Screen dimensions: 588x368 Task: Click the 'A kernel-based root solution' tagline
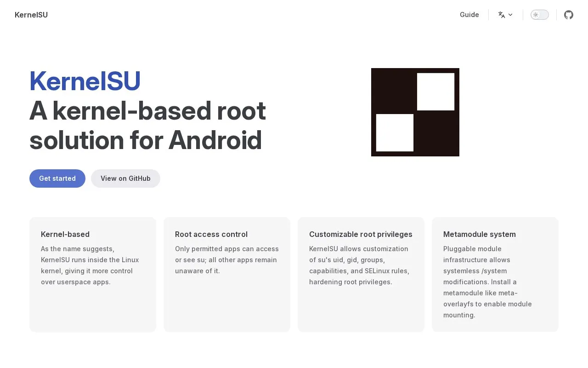coord(147,125)
